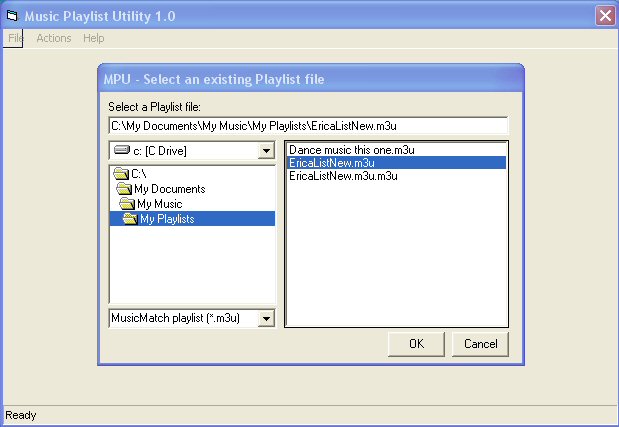Click the My Music folder icon
Image resolution: width=619 pixels, height=427 pixels.
(x=127, y=204)
